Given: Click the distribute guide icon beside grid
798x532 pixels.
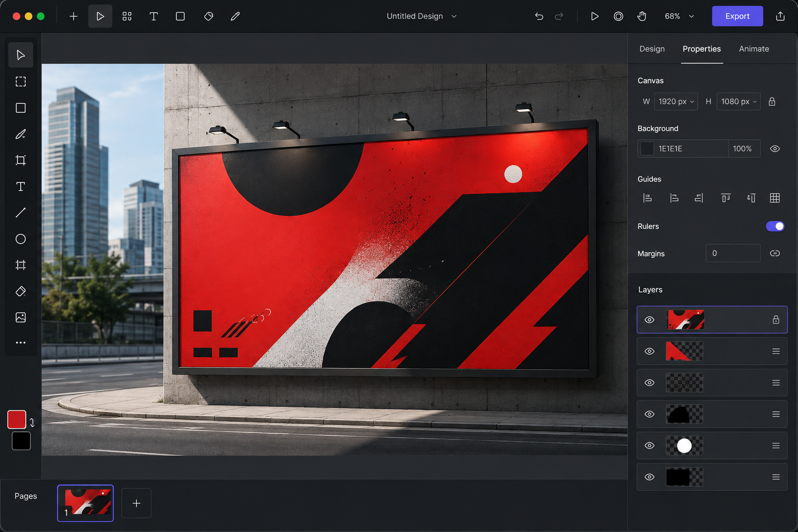Looking at the screenshot, I should 751,198.
